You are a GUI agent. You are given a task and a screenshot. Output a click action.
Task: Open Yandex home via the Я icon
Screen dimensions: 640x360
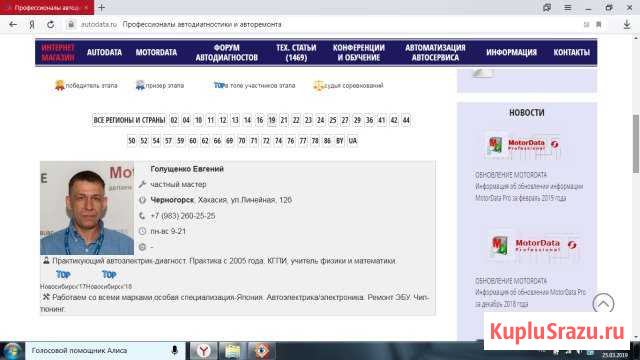(x=32, y=24)
